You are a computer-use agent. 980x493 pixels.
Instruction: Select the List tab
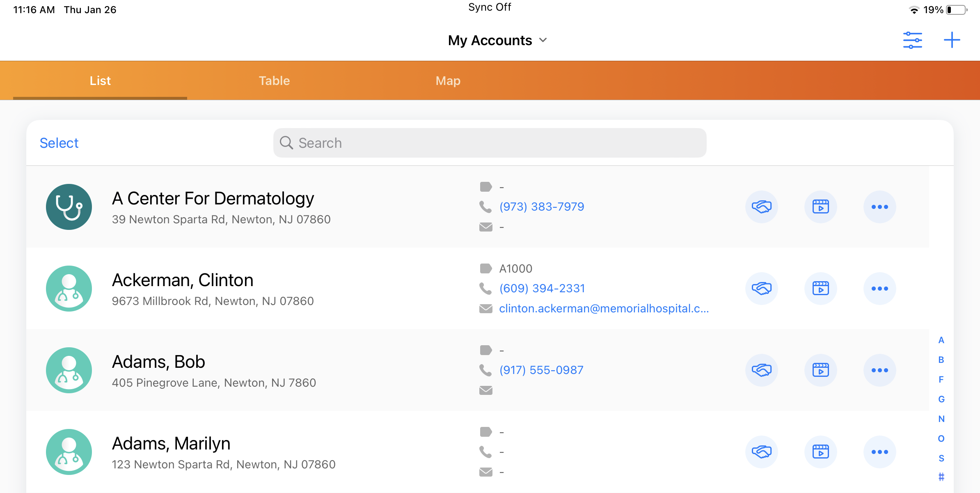coord(100,81)
